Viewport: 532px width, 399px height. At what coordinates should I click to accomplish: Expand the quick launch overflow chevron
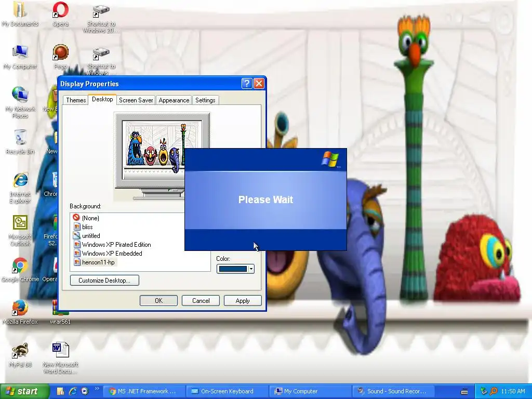click(x=97, y=389)
